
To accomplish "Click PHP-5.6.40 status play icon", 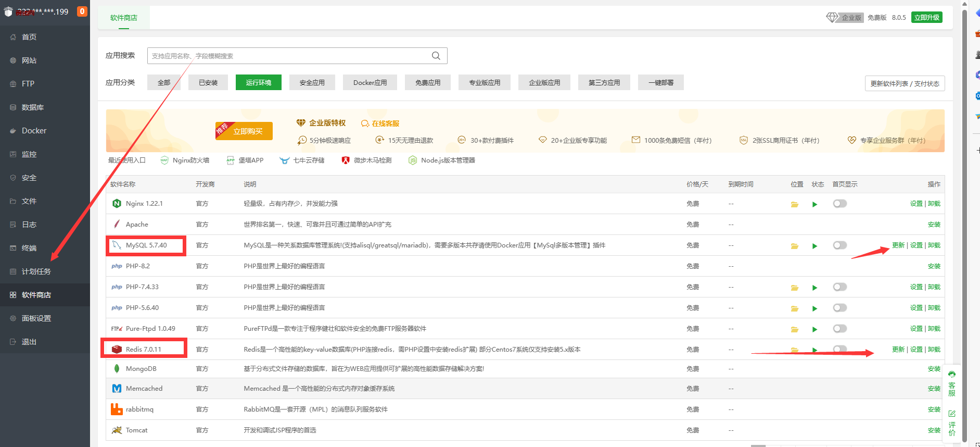I will point(815,308).
